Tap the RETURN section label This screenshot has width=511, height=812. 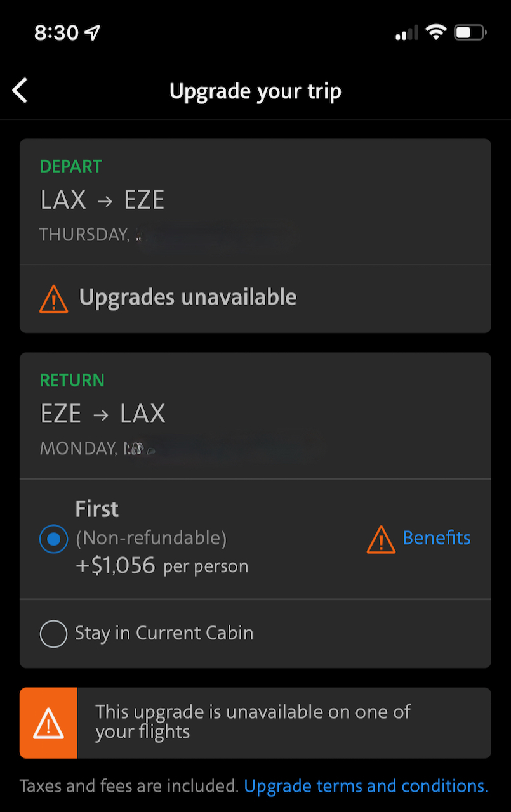pyautogui.click(x=72, y=381)
